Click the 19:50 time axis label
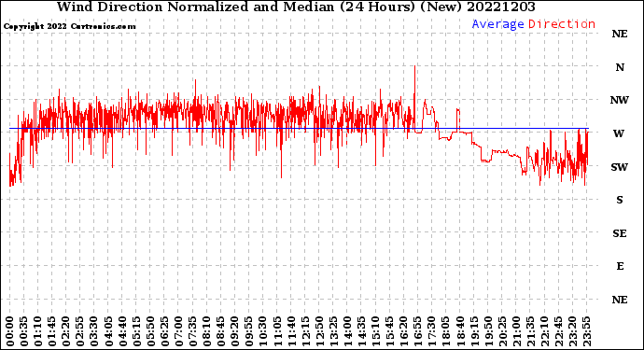 pos(487,331)
